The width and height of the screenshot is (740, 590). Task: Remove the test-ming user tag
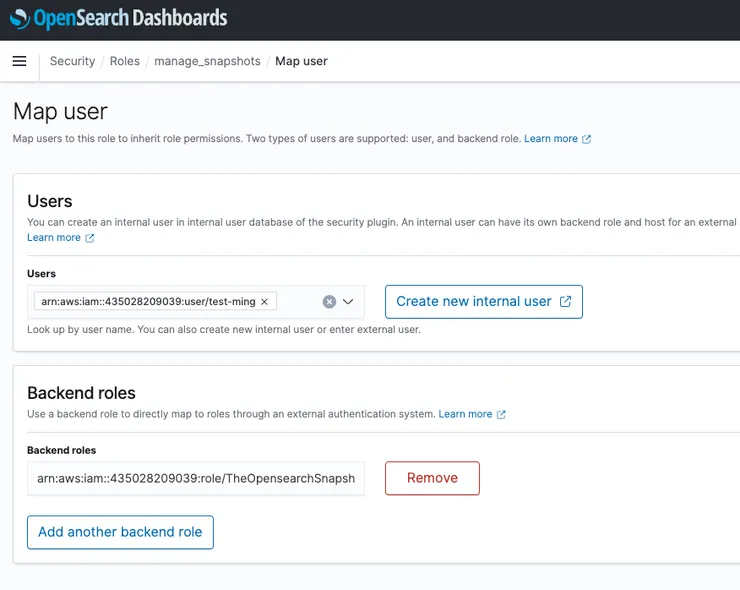264,301
